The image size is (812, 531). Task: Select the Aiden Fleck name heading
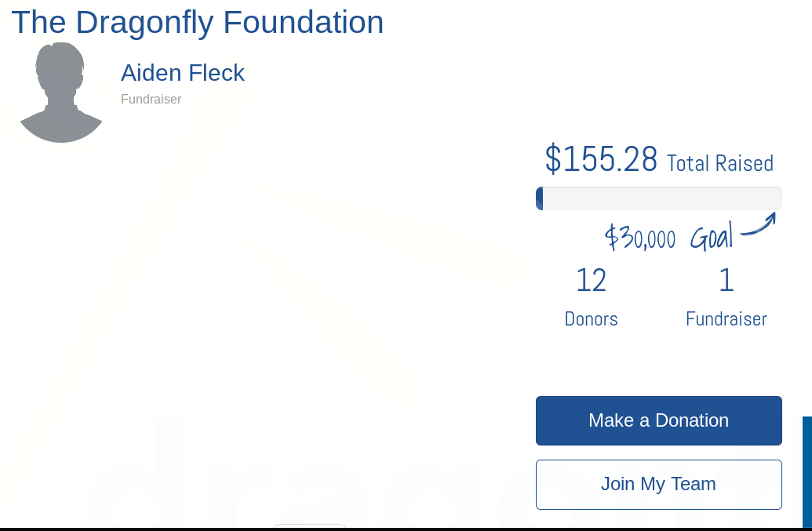tap(183, 73)
